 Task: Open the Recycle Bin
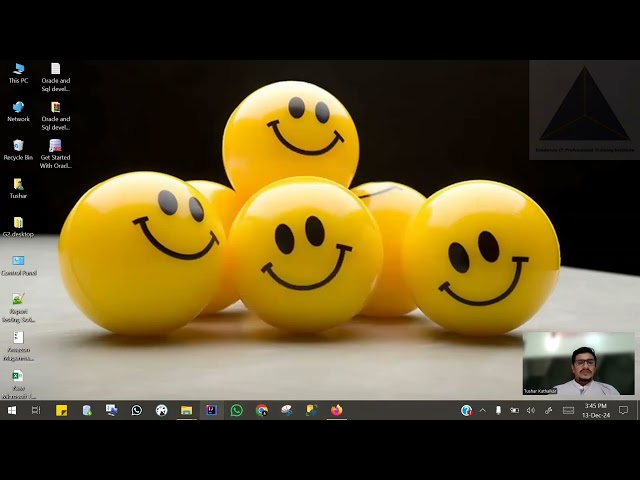point(18,146)
